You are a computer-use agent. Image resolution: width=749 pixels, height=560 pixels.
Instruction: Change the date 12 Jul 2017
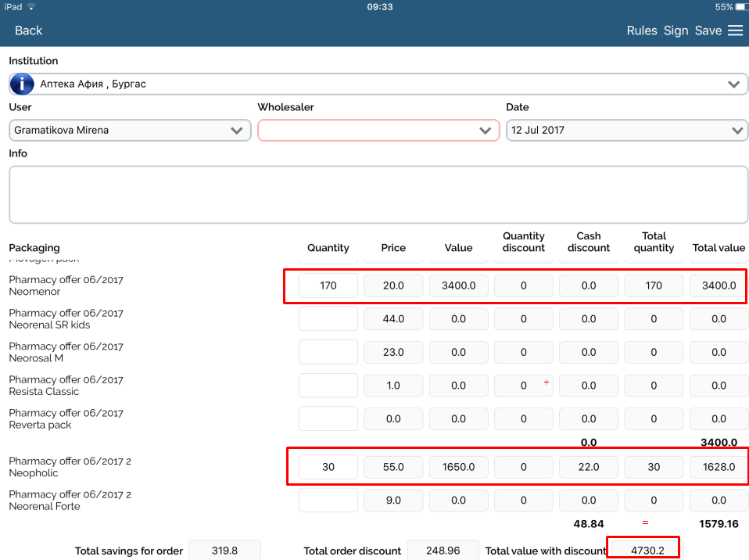[626, 131]
